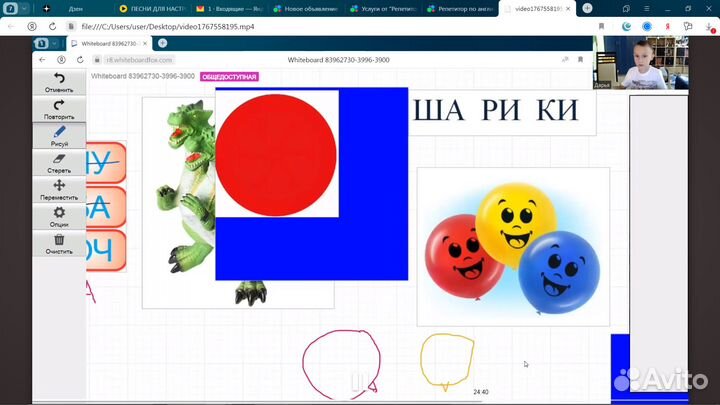Click the whiteboard name label by the ОБЩЕДОСТУПНАЯ badge
The height and width of the screenshot is (405, 720).
[x=143, y=76]
